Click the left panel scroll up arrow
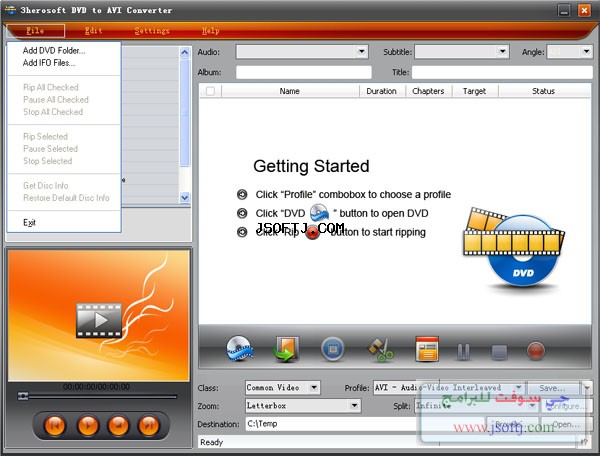600x456 pixels. pyautogui.click(x=185, y=52)
